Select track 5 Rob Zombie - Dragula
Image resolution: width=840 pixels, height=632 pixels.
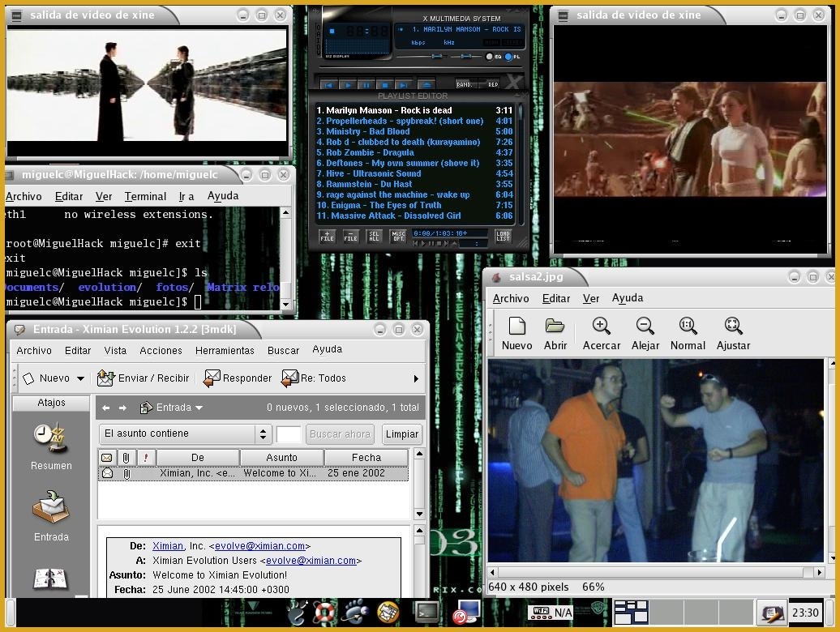coord(414,152)
